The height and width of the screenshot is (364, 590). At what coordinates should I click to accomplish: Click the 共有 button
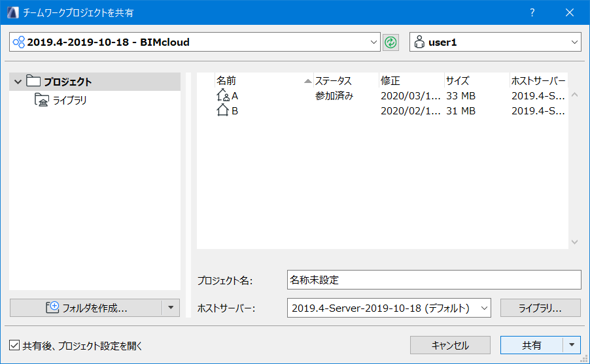click(x=531, y=345)
